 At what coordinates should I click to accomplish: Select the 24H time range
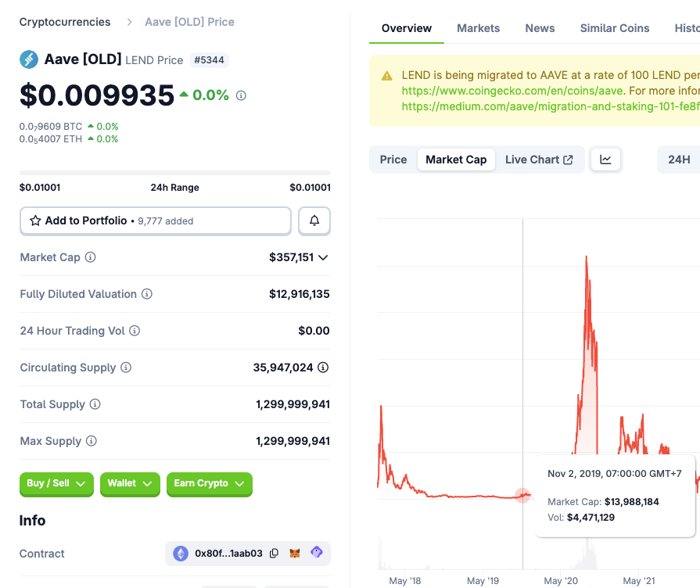(x=679, y=160)
